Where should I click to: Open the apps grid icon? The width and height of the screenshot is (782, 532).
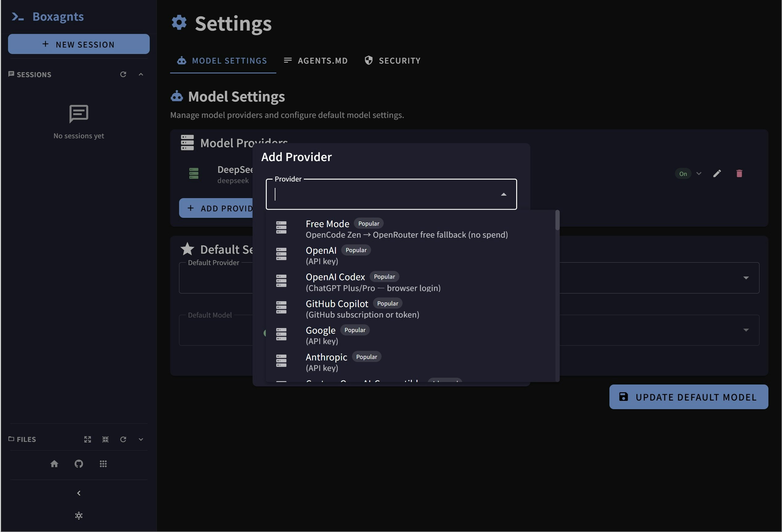[103, 464]
